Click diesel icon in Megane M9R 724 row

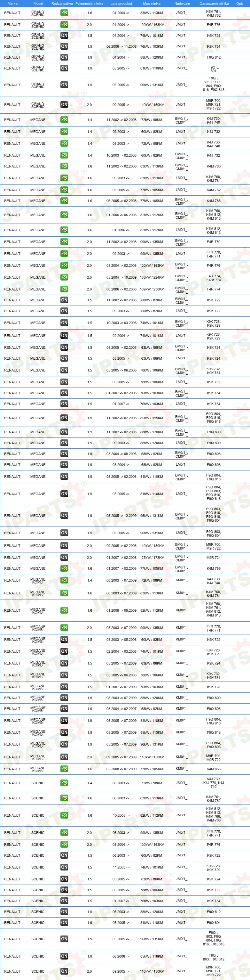64,557
